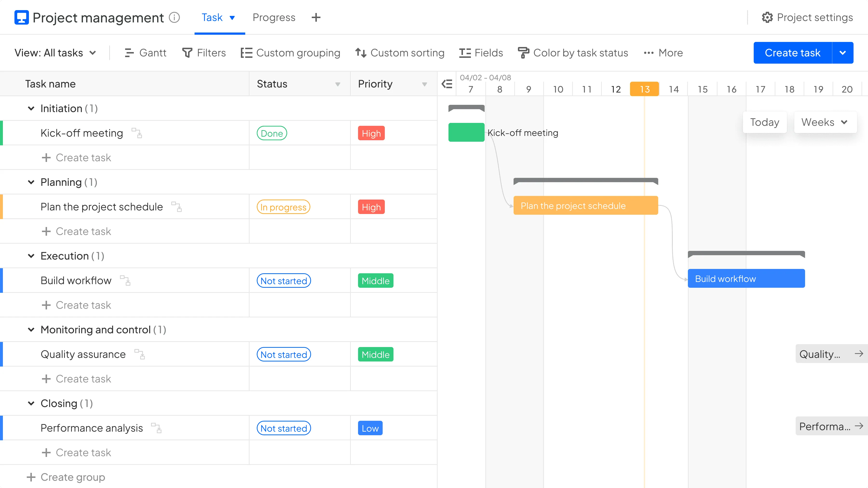Click High priority of Plan the project schedule
Image resolution: width=868 pixels, height=488 pixels.
pyautogui.click(x=371, y=207)
